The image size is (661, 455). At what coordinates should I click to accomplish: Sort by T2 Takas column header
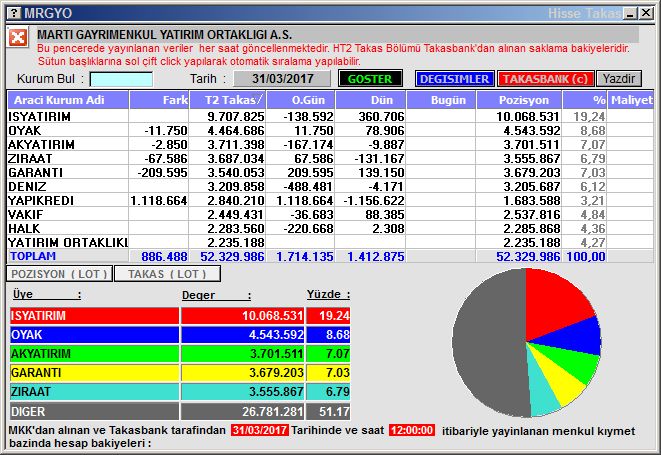228,100
